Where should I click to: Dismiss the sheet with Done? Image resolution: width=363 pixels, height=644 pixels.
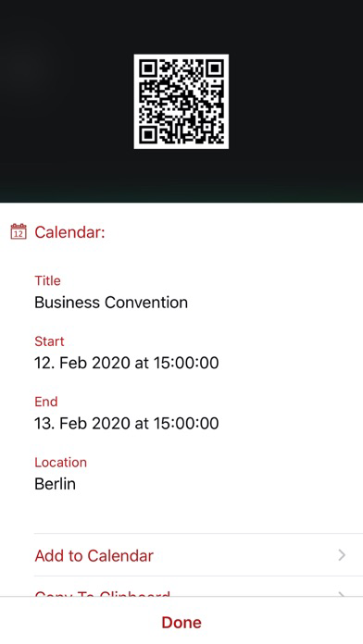click(181, 622)
